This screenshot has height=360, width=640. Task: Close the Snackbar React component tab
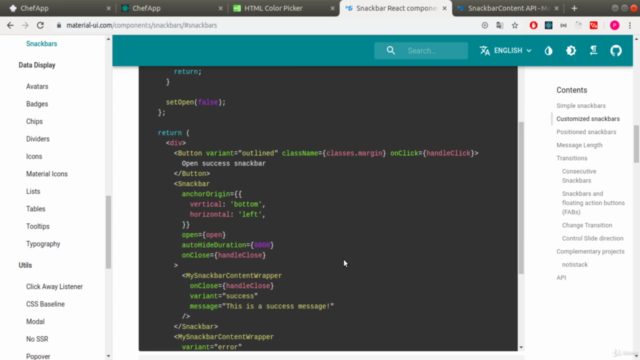pyautogui.click(x=444, y=8)
